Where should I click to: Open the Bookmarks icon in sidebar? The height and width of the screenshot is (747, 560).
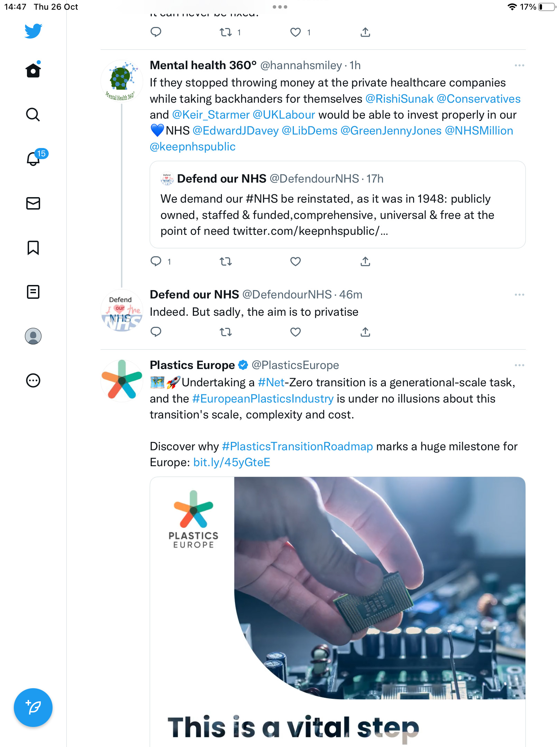click(33, 248)
